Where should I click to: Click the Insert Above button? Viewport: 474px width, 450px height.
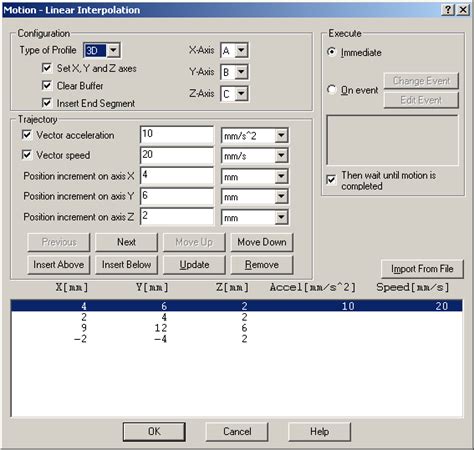58,265
